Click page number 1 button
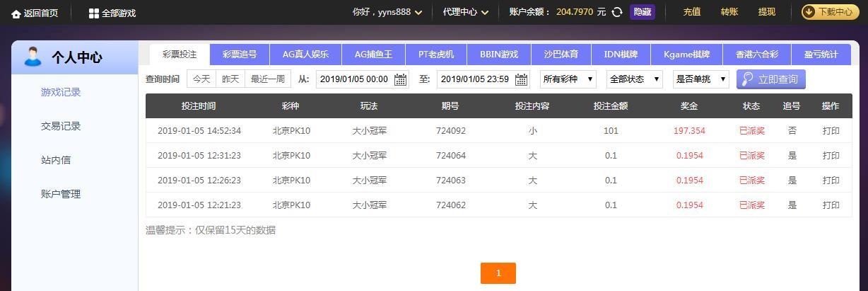The image size is (868, 291). [x=498, y=273]
